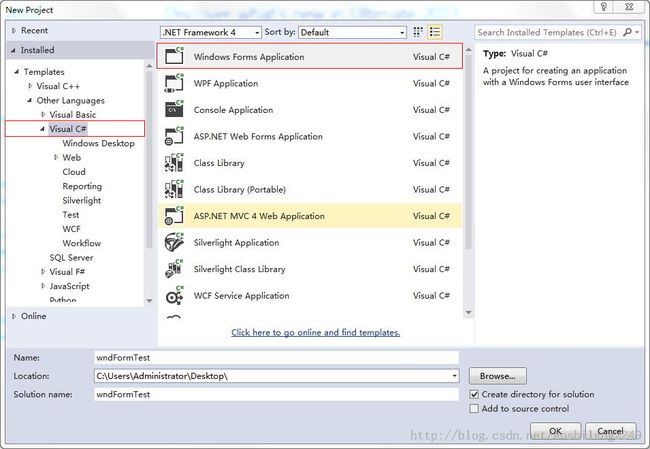
Task: Expand the Visual F# tree node
Action: [x=43, y=272]
